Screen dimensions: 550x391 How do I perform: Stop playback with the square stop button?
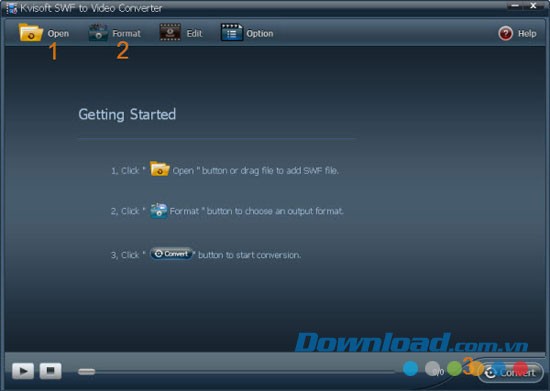pyautogui.click(x=51, y=371)
